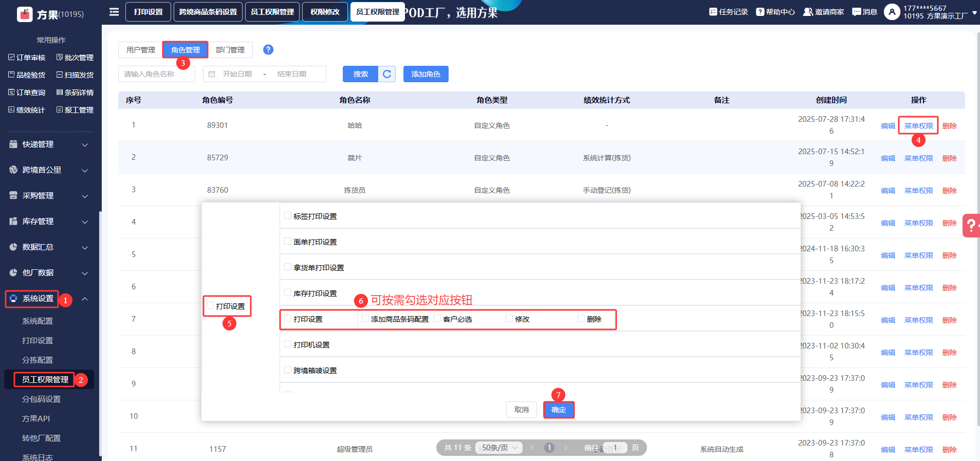
Task: Tick the 添加商品条码配置 checkbox
Action: pos(365,319)
